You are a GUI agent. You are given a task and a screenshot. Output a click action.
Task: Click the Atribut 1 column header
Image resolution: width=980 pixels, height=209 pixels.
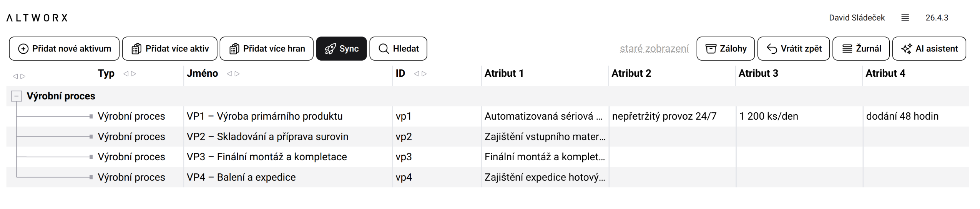(504, 73)
